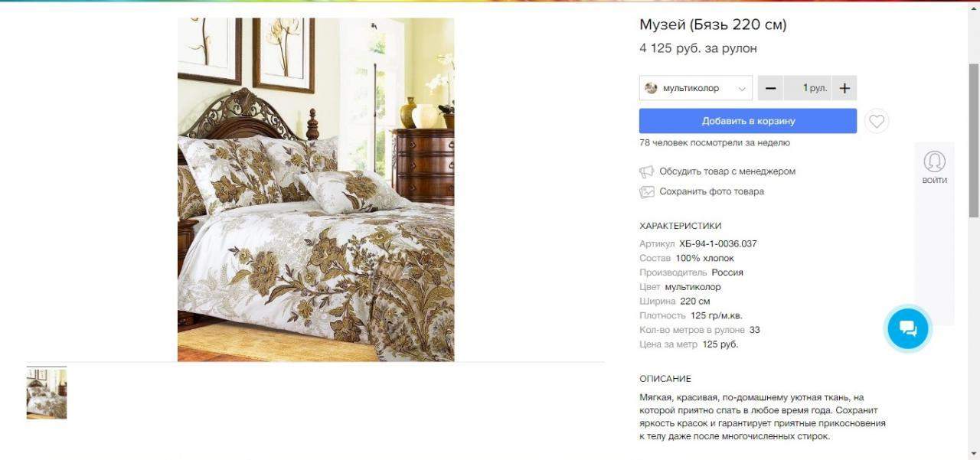Click Обсудить товар с менеджером link
The image size is (980, 460).
point(727,171)
